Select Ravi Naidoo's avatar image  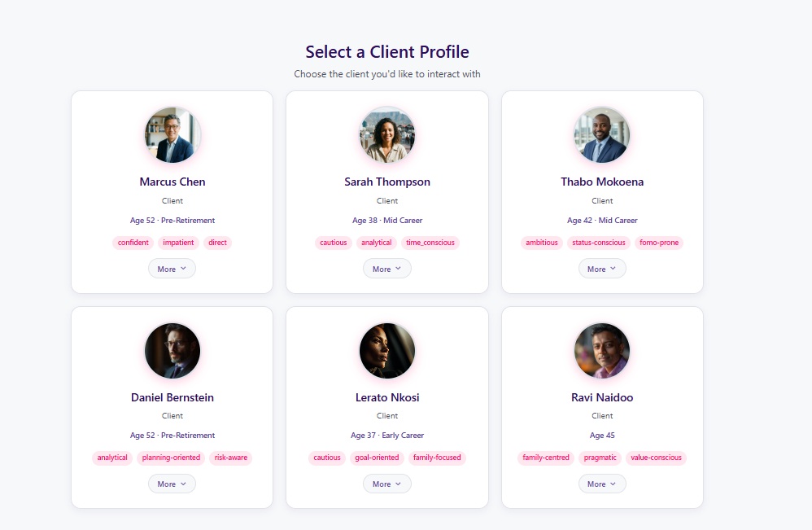tap(602, 350)
